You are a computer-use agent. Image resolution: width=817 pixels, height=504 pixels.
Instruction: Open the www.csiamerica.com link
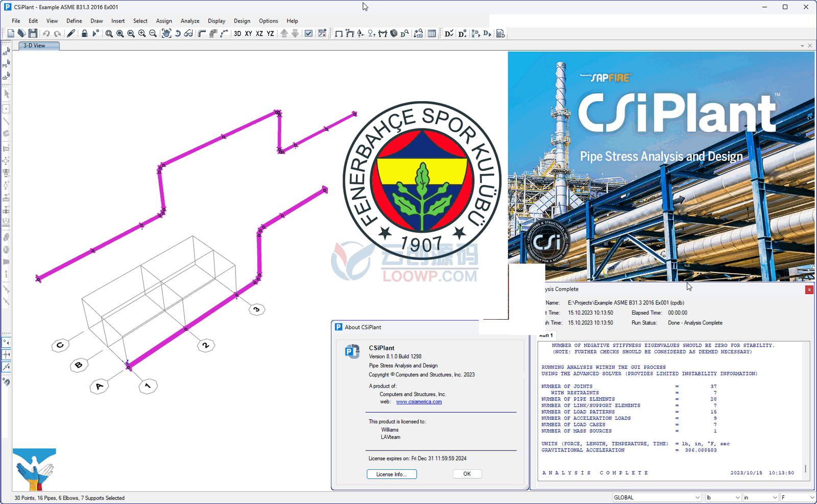click(x=419, y=402)
